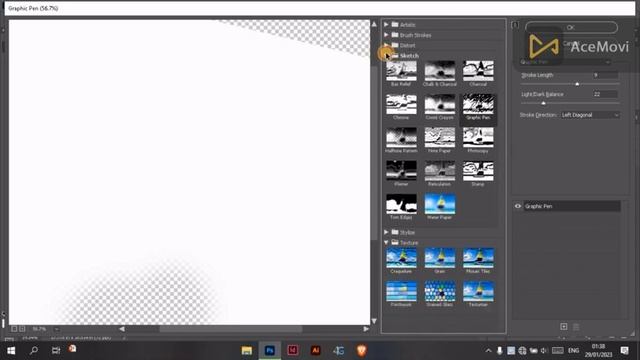Hide the Graphic Pen effect layer
640x360 pixels.
pyautogui.click(x=518, y=206)
